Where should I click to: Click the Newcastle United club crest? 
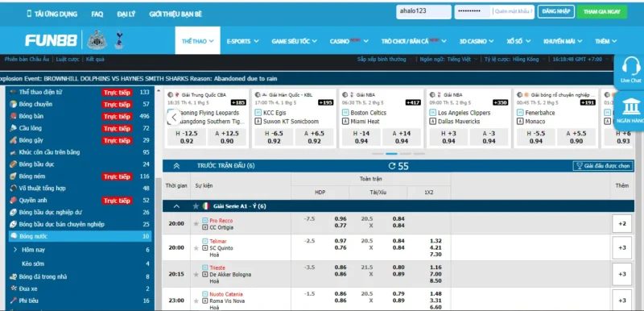(97, 39)
